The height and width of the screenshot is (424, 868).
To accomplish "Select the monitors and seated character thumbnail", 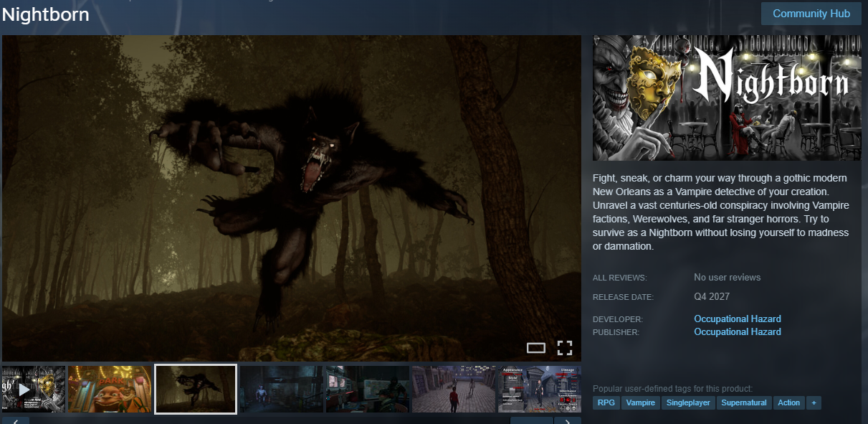I will [368, 389].
